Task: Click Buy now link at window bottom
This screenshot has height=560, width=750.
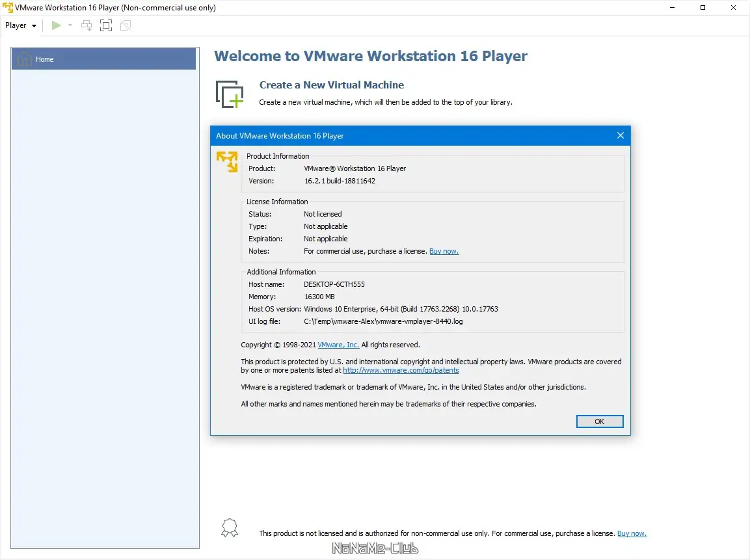Action: pos(632,533)
